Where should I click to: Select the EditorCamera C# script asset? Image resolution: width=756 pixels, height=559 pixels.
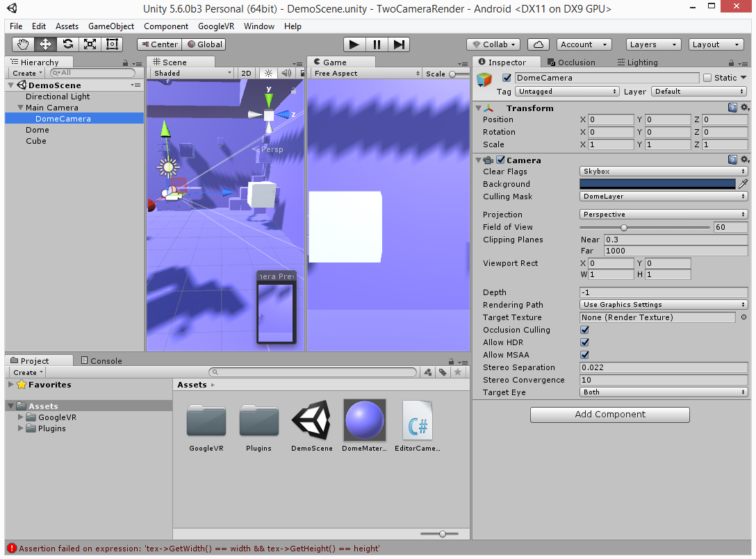418,420
